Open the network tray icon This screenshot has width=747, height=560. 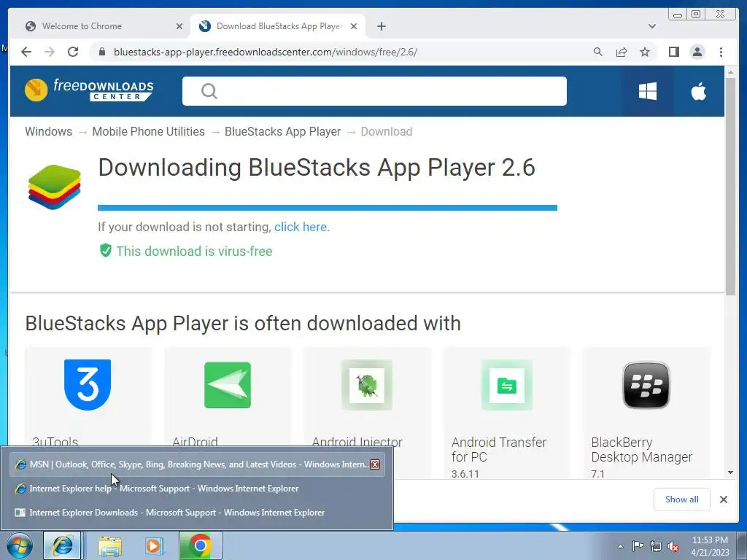tap(656, 546)
